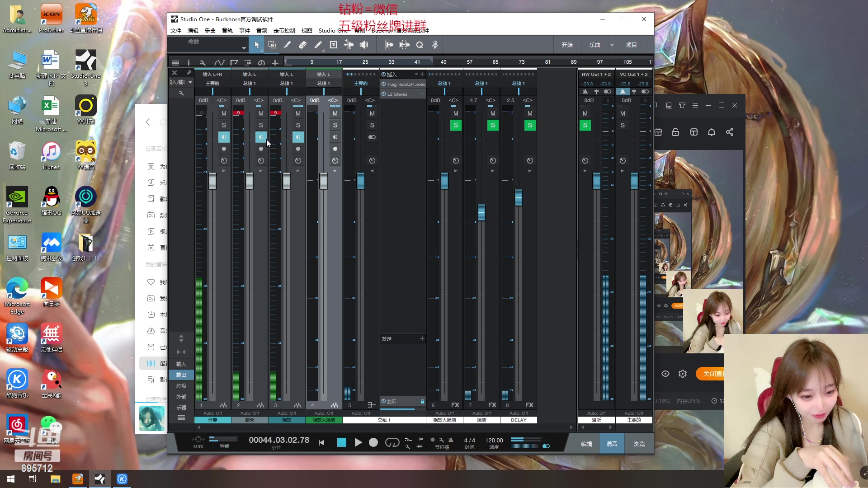Toggle input monitor on 唱歌 channel
Viewport: 868px width, 488px height.
click(x=298, y=137)
